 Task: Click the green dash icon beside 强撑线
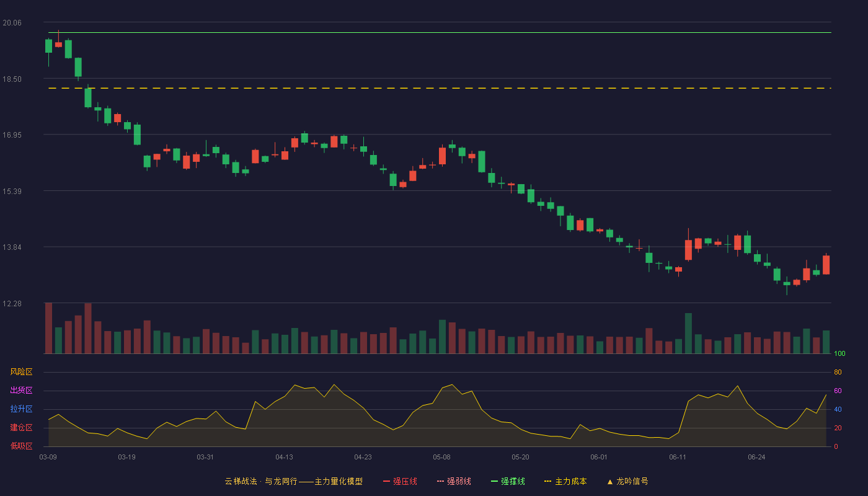point(494,482)
